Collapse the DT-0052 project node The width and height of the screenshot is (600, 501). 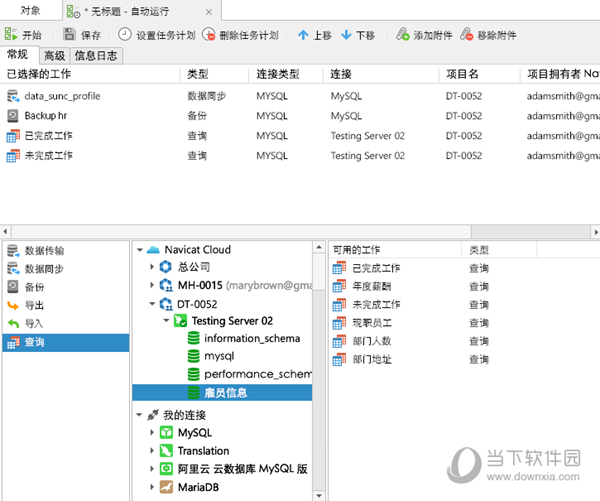coord(152,304)
